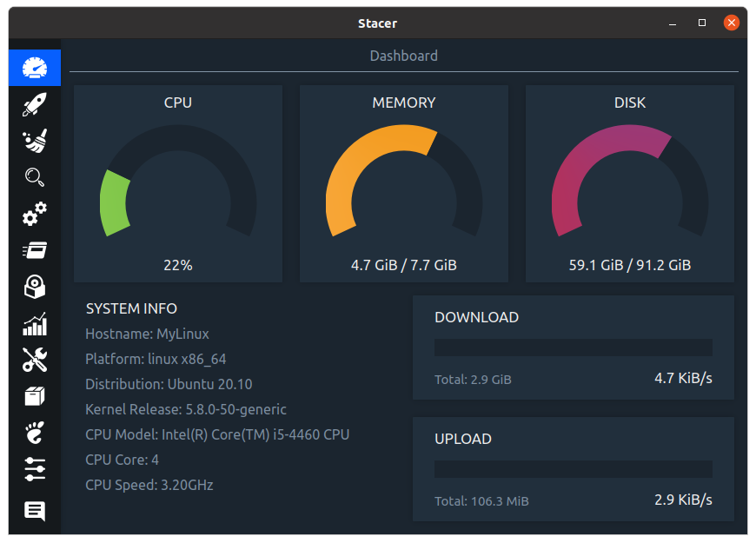This screenshot has width=756, height=543.
Task: Open APT Repository Manager box icon
Action: click(x=35, y=396)
